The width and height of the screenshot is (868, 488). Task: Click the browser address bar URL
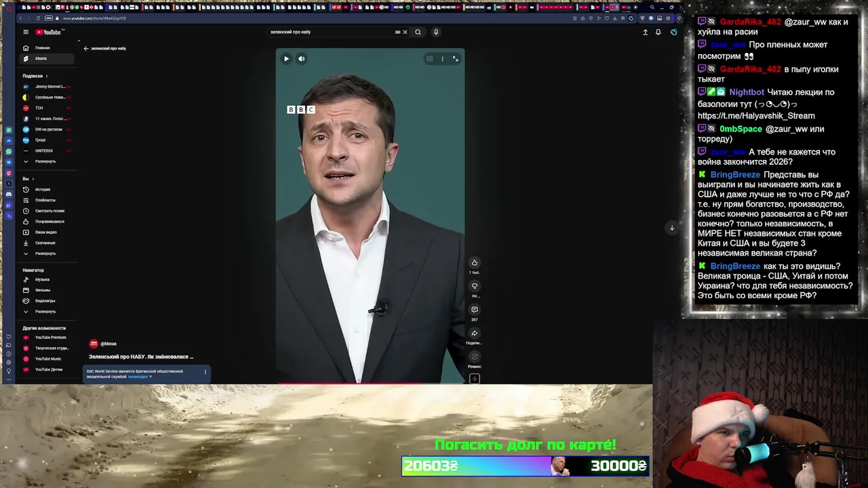(x=95, y=18)
